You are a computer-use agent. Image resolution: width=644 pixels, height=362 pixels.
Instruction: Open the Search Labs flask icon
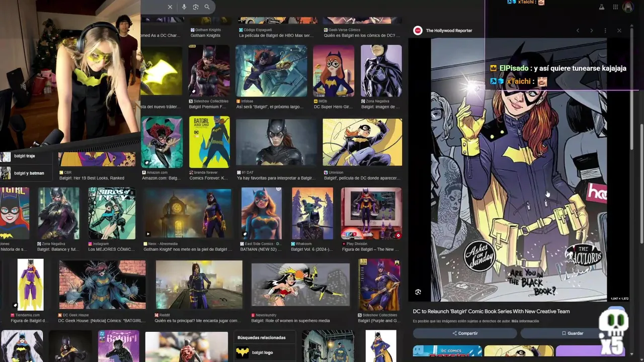tap(601, 7)
